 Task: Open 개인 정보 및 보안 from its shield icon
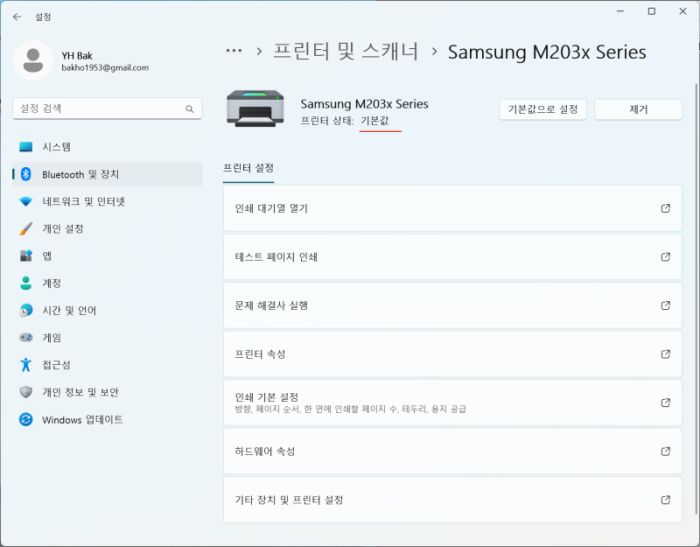(x=26, y=392)
